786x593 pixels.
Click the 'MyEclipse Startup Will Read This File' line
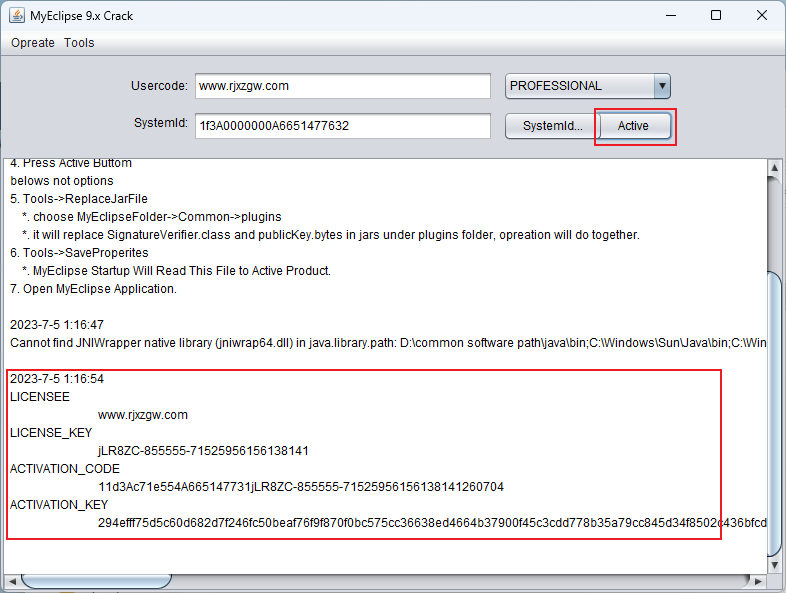click(x=176, y=271)
